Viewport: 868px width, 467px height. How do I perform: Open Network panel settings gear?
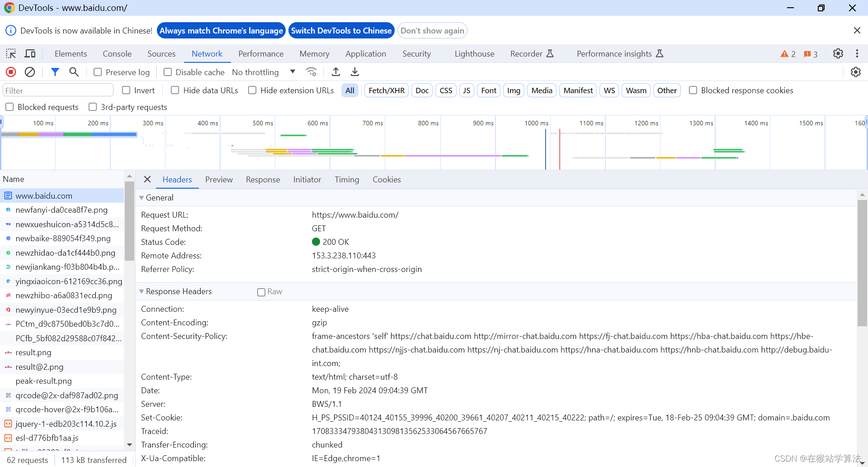(856, 72)
